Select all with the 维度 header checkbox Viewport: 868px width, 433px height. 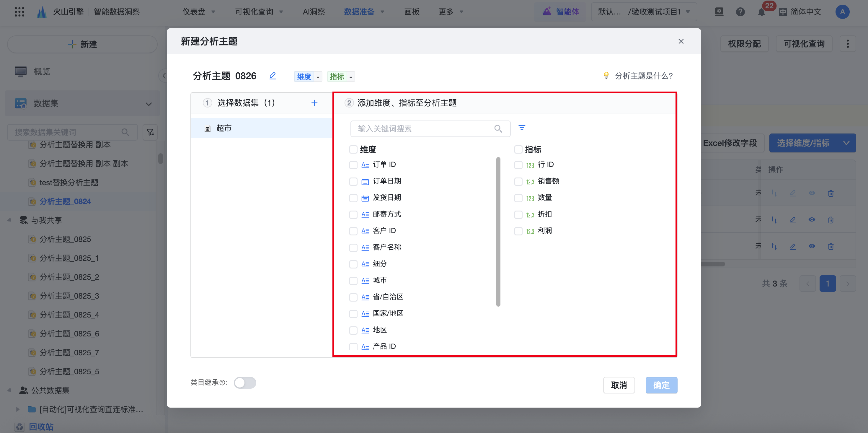353,149
